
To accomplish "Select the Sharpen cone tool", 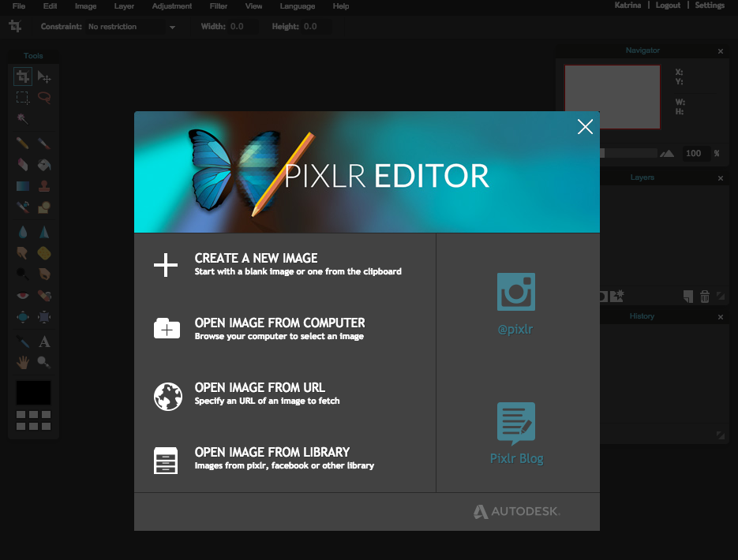I will (x=44, y=232).
